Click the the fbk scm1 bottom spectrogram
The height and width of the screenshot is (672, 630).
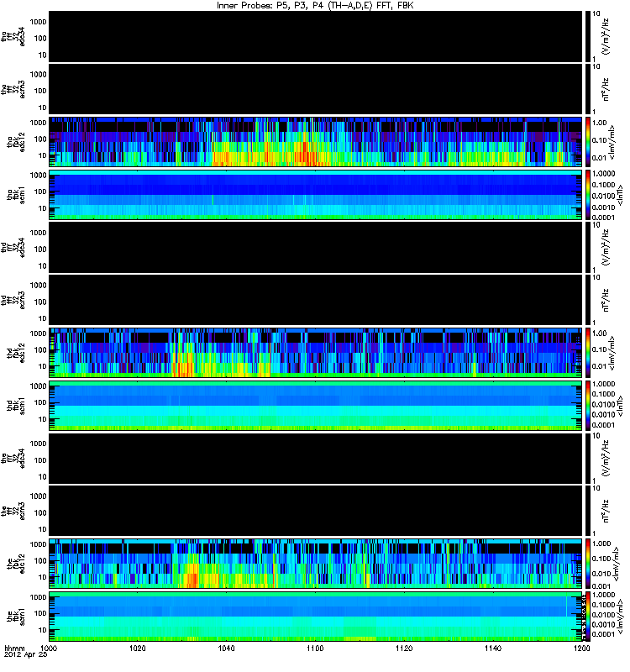tap(316, 617)
